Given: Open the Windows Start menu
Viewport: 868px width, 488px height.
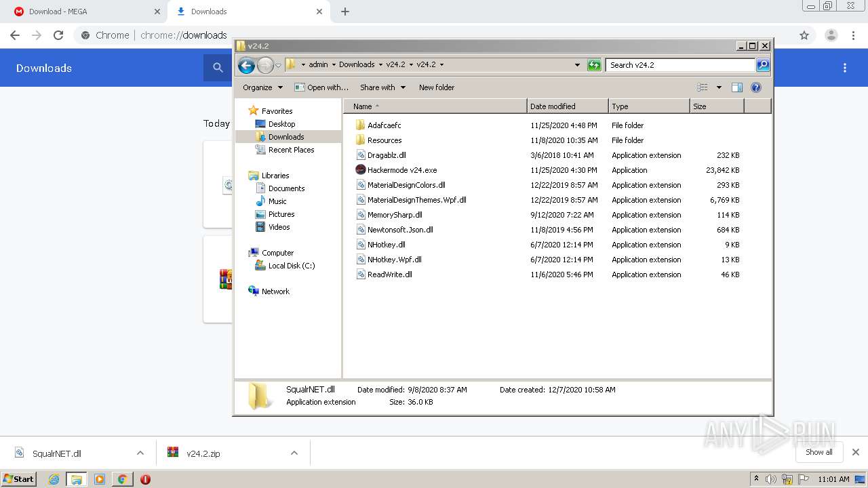Looking at the screenshot, I should click(x=19, y=479).
